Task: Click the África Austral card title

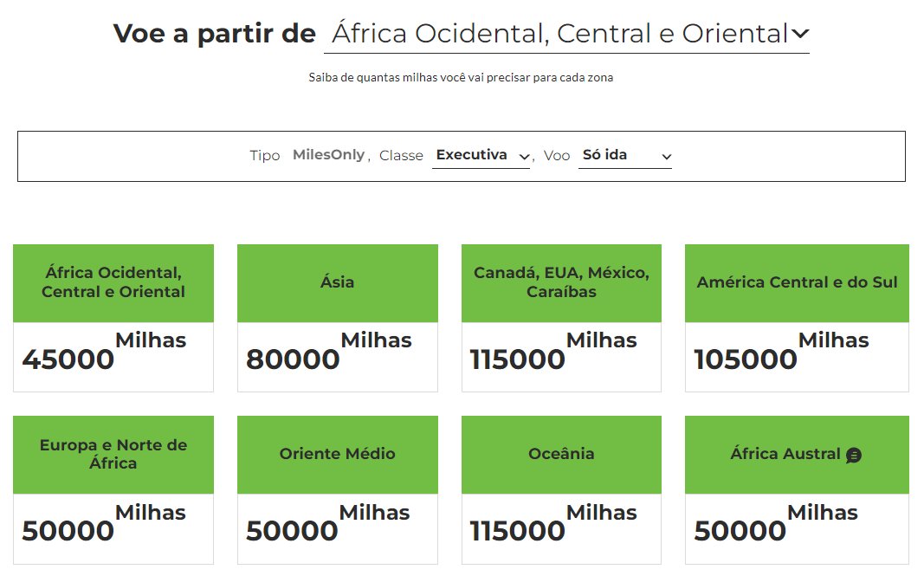Action: pyautogui.click(x=785, y=454)
